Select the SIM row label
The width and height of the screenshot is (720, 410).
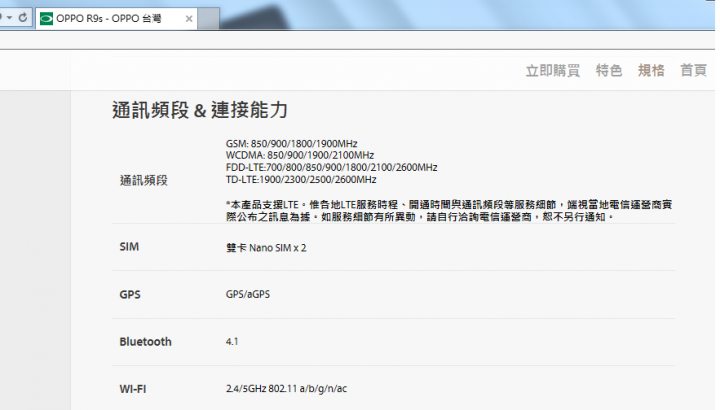pyautogui.click(x=129, y=247)
